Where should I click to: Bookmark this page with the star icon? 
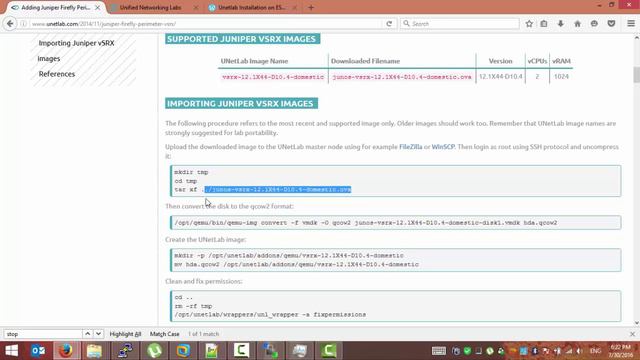click(x=529, y=24)
